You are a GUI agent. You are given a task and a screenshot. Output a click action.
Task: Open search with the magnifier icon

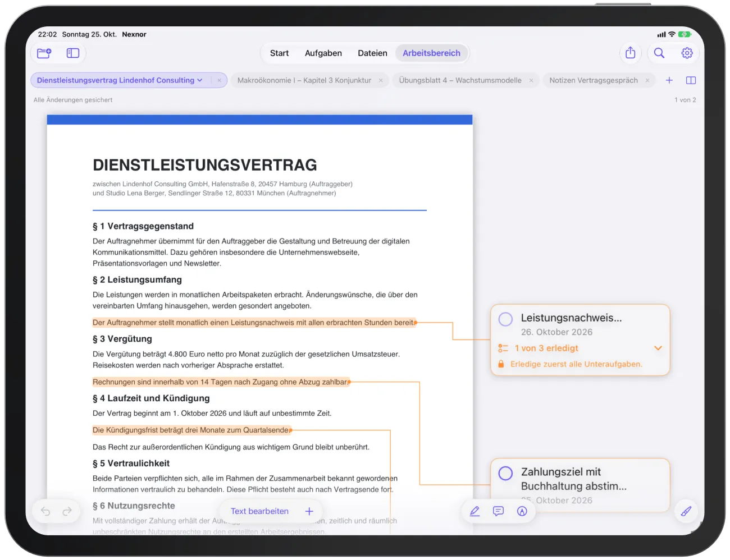(x=659, y=53)
